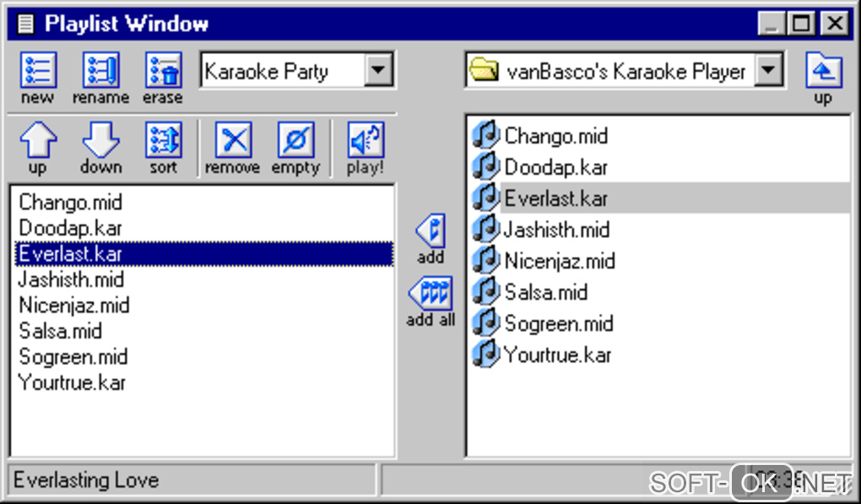Minimize the Playlist Window

(x=772, y=24)
